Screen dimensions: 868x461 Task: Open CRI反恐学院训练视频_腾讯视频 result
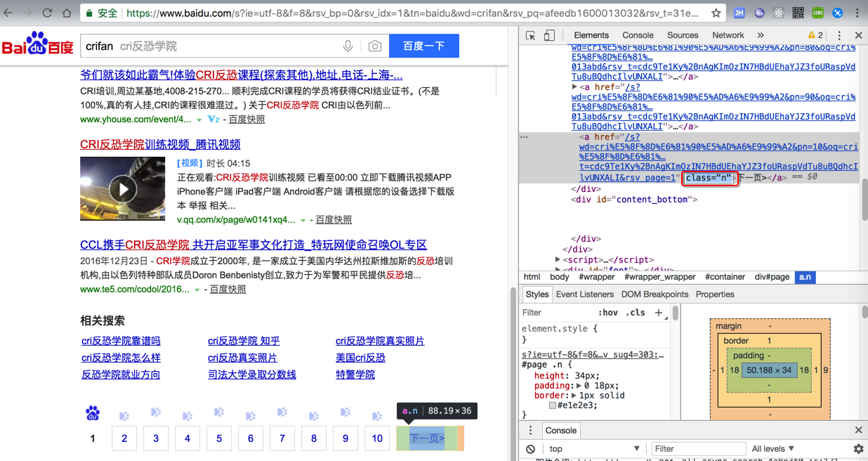[x=160, y=144]
